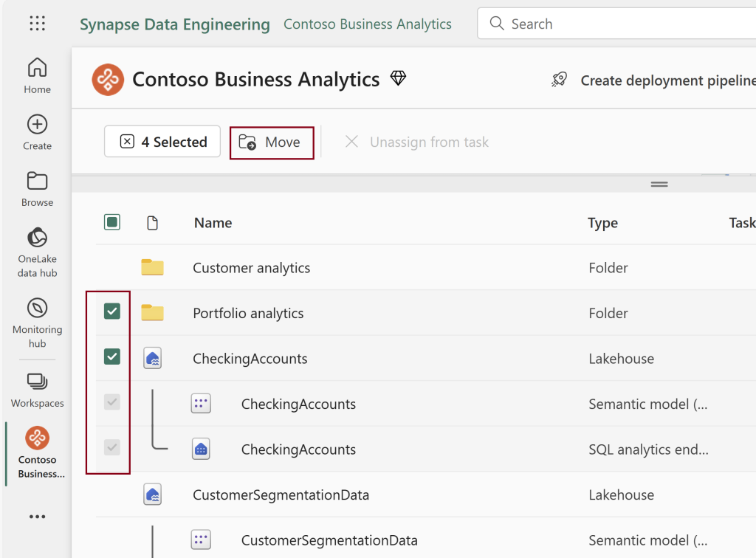The width and height of the screenshot is (756, 558).
Task: Open the CheckingAccounts SQL analytics endpoint name
Action: pyautogui.click(x=298, y=449)
